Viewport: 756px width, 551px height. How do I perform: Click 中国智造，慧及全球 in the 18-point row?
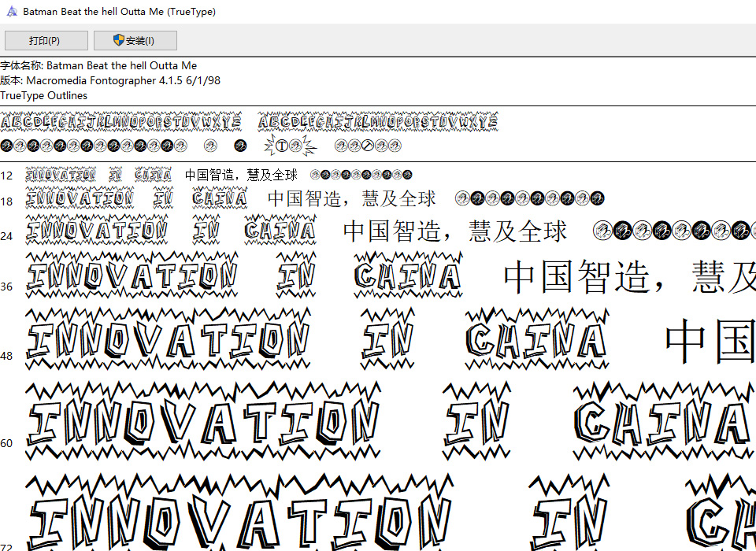(351, 198)
